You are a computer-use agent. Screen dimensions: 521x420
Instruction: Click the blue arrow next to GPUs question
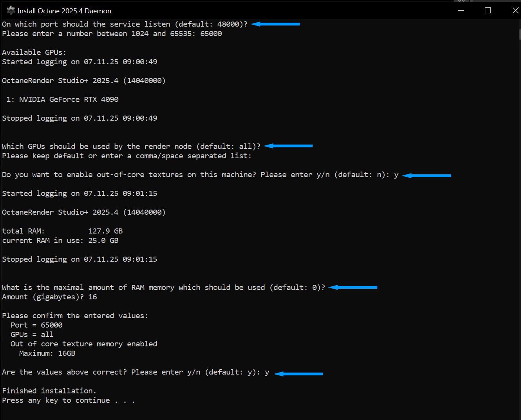[x=288, y=146]
